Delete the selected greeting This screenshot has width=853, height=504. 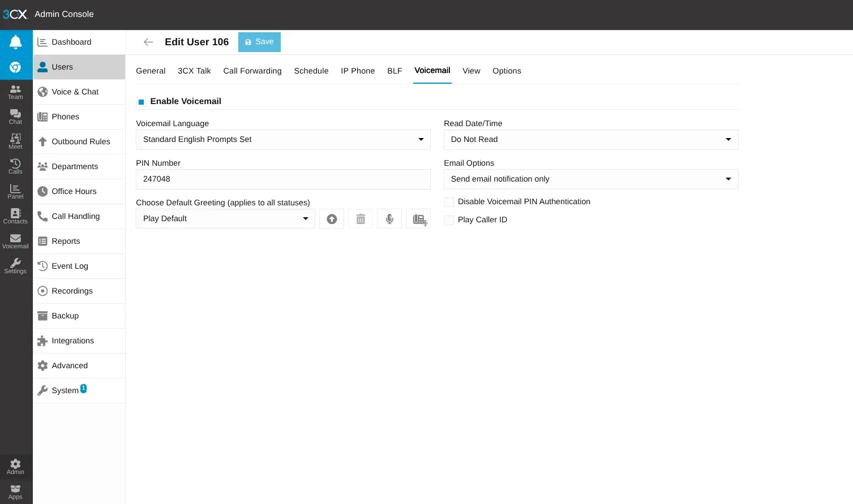(x=361, y=219)
